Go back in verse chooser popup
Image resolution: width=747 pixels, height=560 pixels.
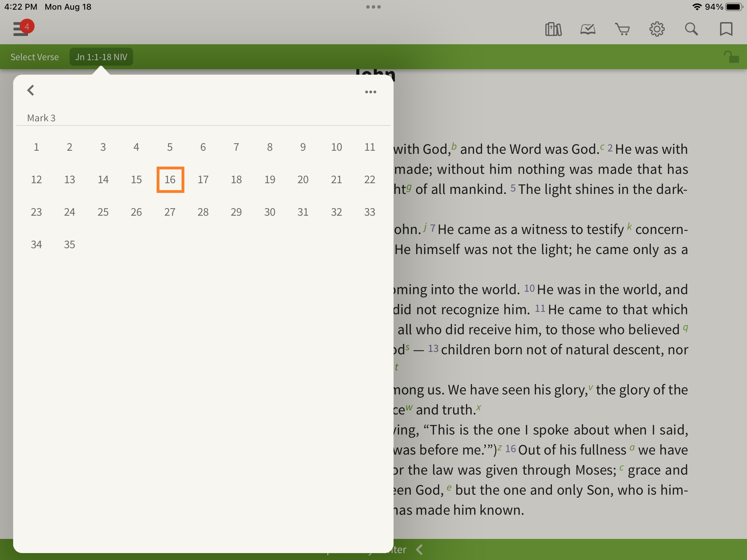(31, 91)
